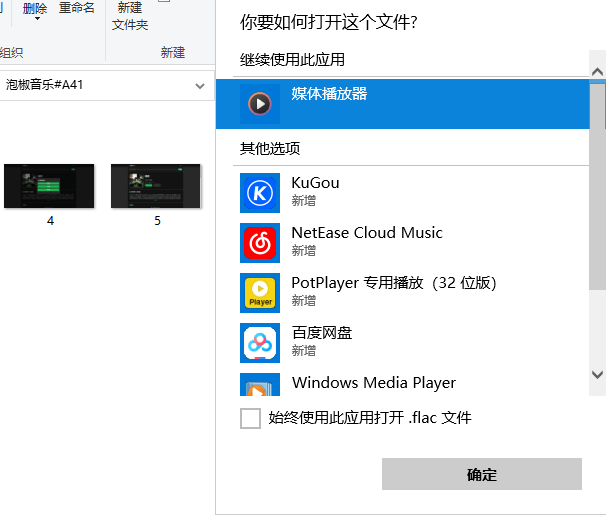This screenshot has height=515, width=606.
Task: Select the Windows Media Player icon
Action: (260, 384)
